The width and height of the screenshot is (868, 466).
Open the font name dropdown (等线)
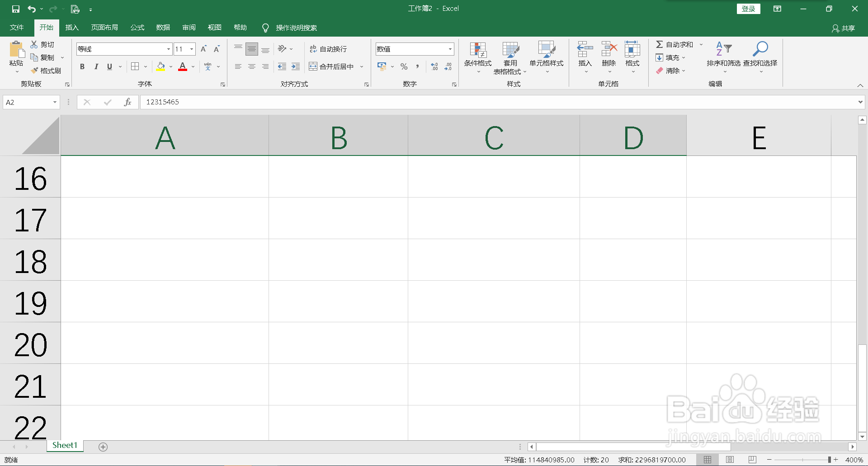click(169, 49)
